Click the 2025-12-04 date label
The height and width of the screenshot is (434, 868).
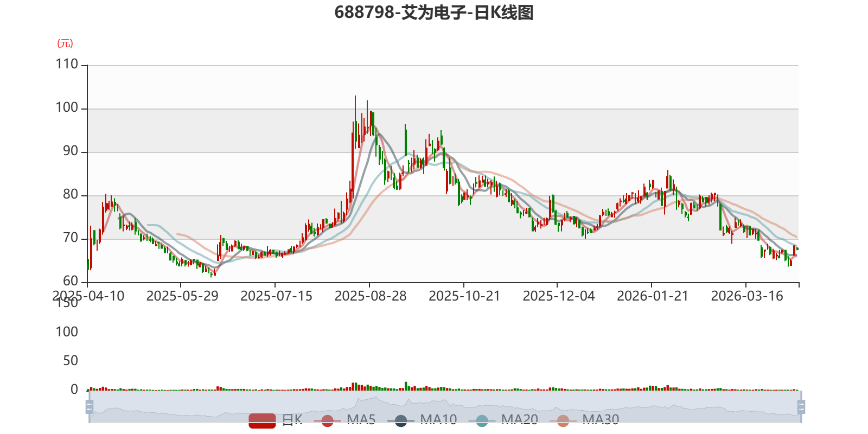[559, 296]
